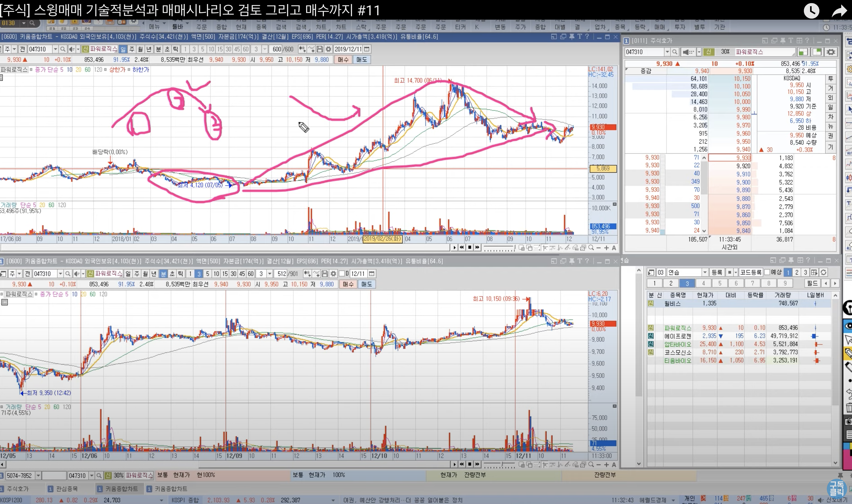Click refresh icon in watchlist panel toolbar
The height and width of the screenshot is (504, 852).
coord(824,272)
